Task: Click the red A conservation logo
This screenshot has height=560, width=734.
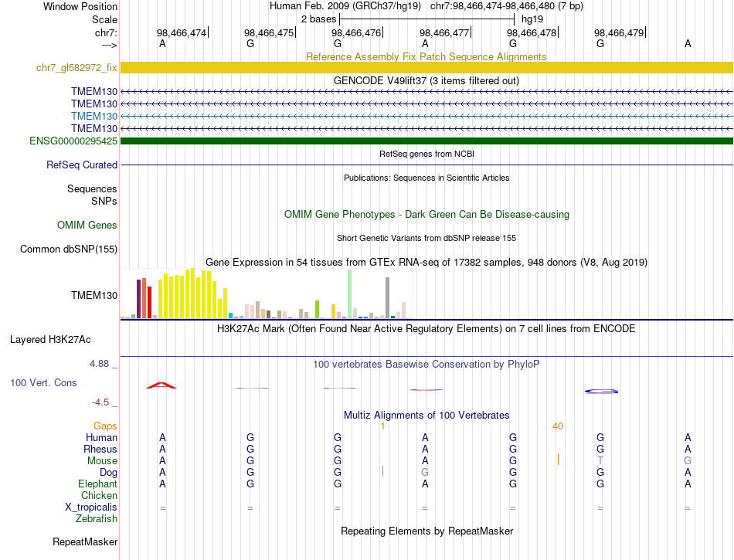Action: click(161, 385)
